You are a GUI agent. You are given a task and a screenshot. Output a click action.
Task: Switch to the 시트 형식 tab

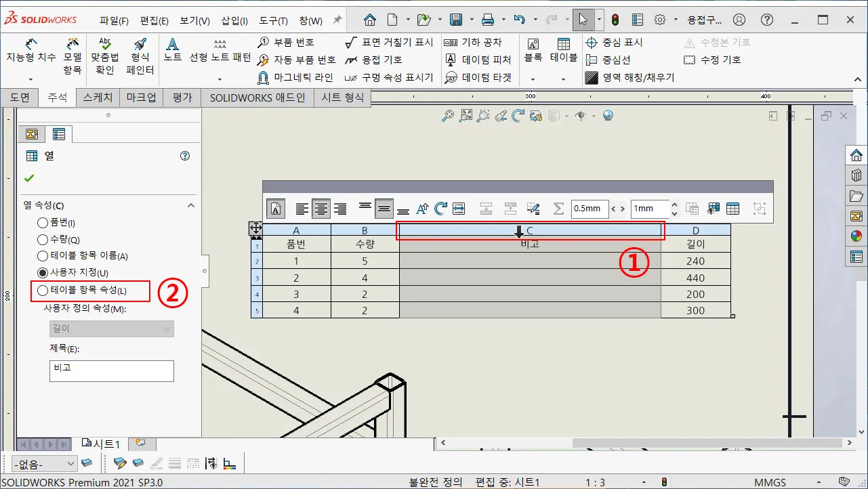point(343,98)
